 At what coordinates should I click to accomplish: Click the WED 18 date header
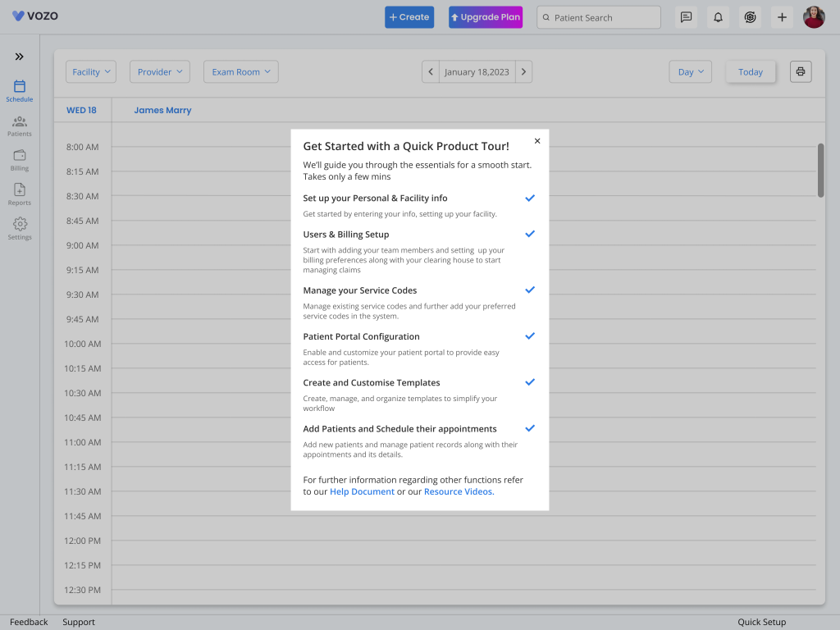click(81, 111)
